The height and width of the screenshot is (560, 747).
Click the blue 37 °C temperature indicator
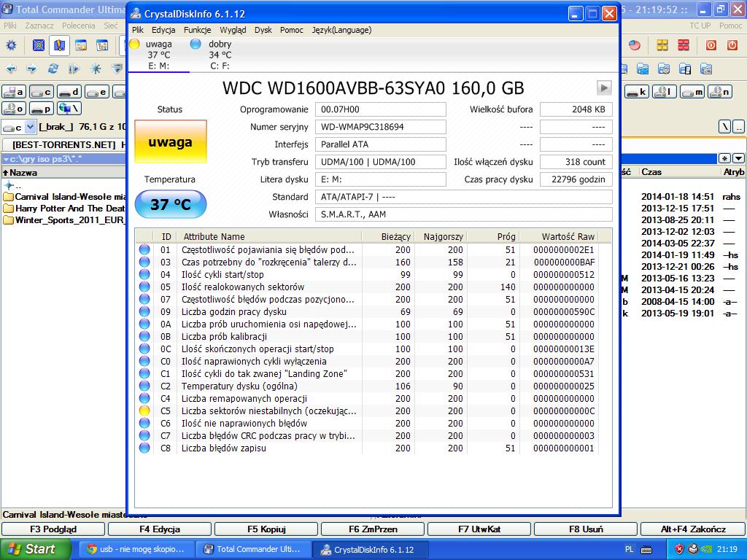tap(171, 204)
